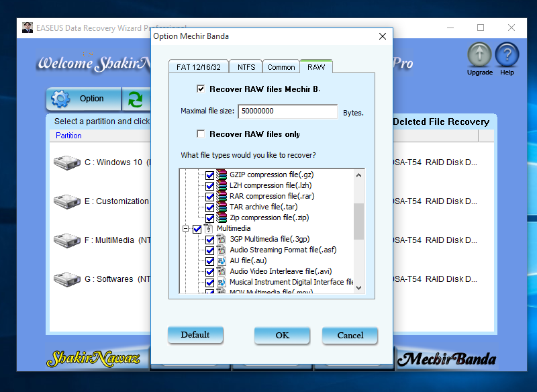537x392 pixels.
Task: Select 'Zip compression file(.zip)' label
Action: [269, 217]
